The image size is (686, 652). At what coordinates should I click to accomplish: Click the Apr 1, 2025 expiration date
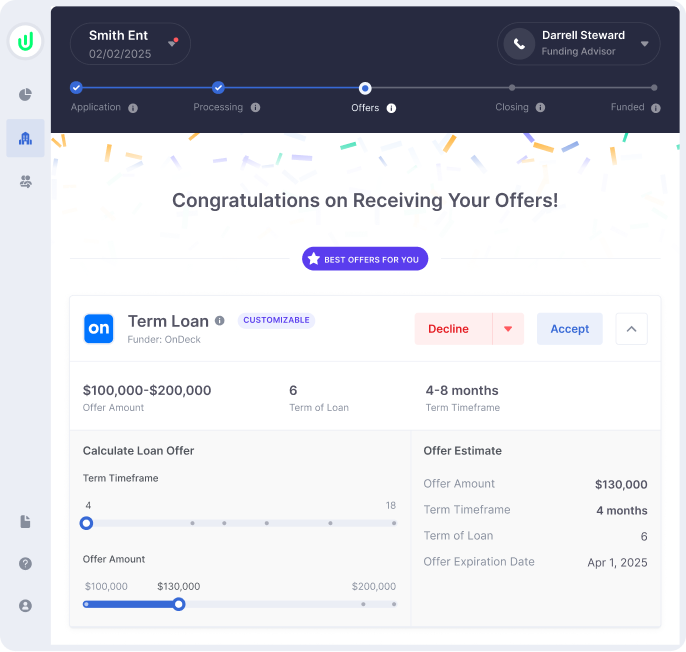click(x=617, y=562)
